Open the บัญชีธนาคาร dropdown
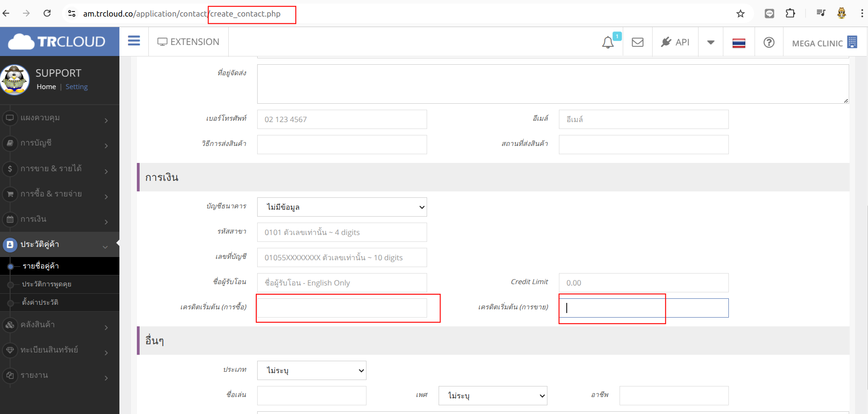This screenshot has width=868, height=414. pyautogui.click(x=342, y=207)
